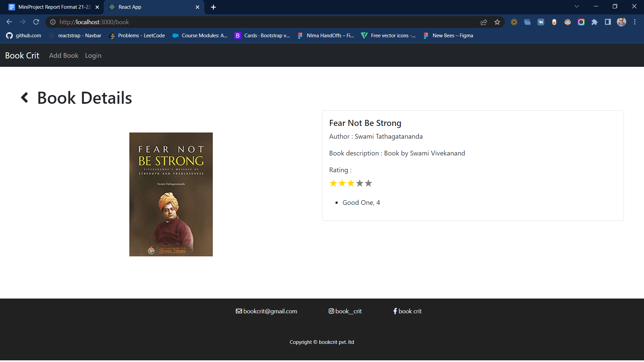
Task: Click the Book Details heading
Action: (x=85, y=98)
